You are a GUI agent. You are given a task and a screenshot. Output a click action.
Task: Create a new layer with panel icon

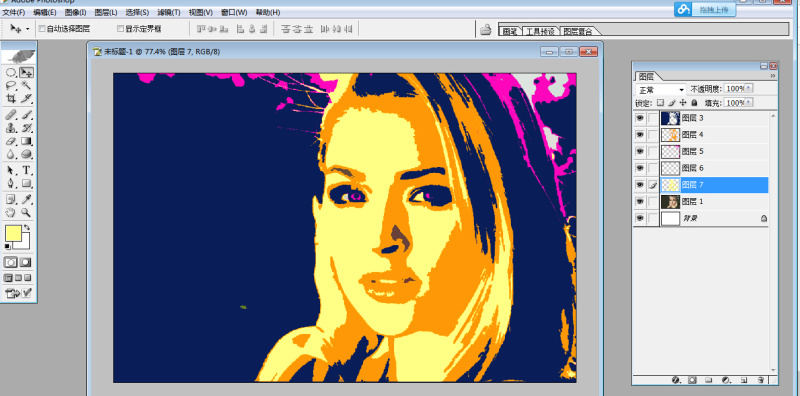tap(744, 380)
